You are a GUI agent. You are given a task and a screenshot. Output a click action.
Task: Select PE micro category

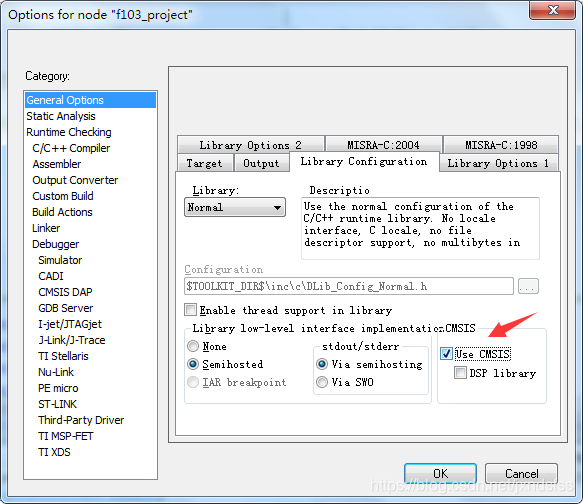pos(58,388)
